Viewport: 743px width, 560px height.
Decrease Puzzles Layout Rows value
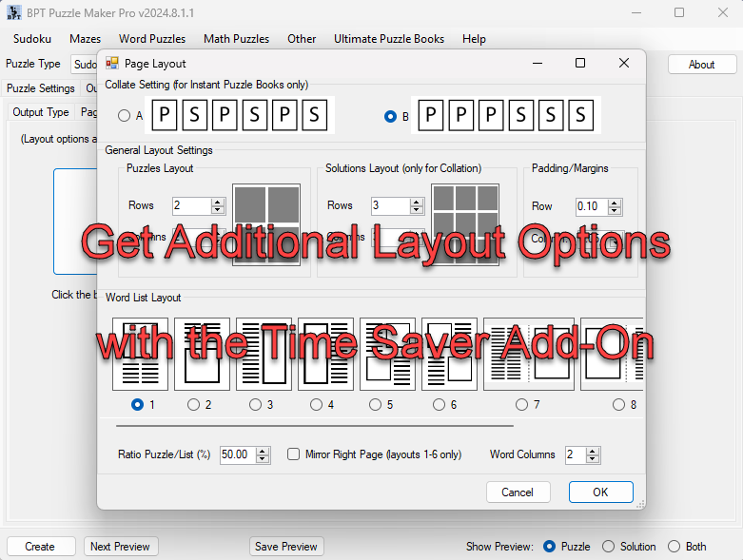click(x=218, y=210)
